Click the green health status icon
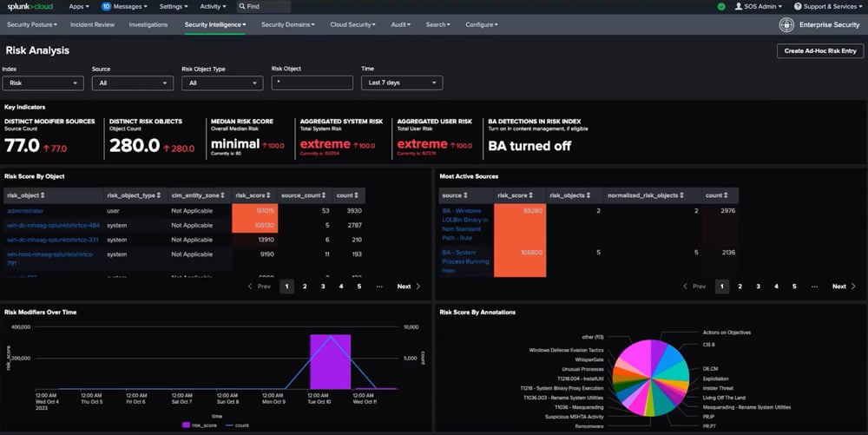Image resolution: width=868 pixels, height=435 pixels. click(721, 6)
